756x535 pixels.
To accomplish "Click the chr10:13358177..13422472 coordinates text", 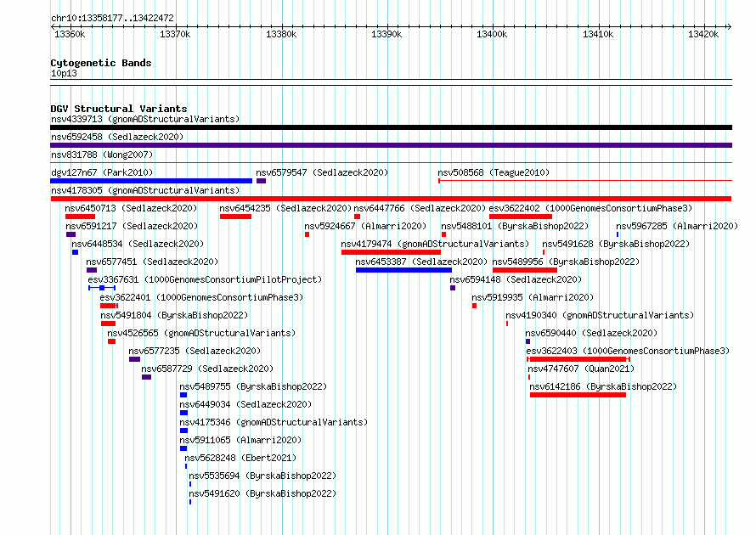I will 112,18.
